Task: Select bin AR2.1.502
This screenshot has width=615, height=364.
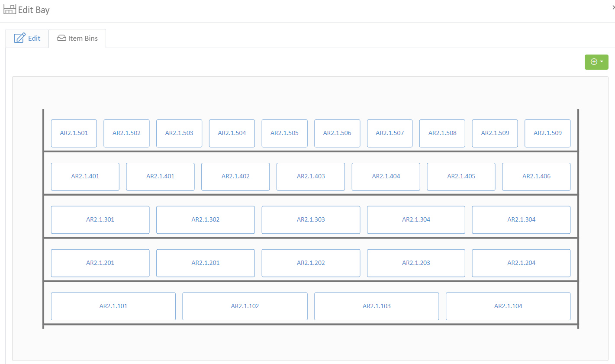Action: click(126, 133)
